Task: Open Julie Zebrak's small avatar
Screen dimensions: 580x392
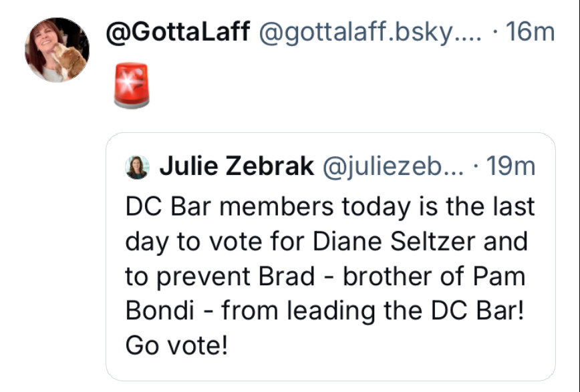Action: pos(138,167)
